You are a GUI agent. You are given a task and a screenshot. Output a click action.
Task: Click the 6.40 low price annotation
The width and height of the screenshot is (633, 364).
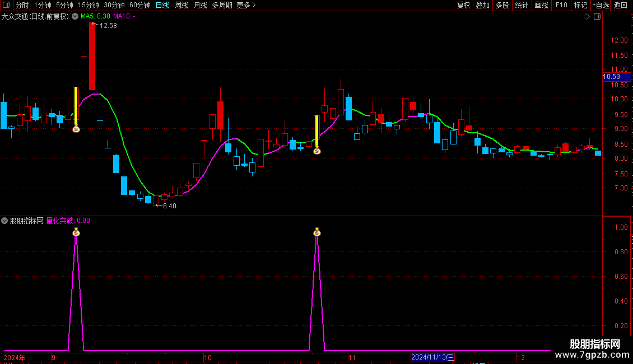click(170, 206)
